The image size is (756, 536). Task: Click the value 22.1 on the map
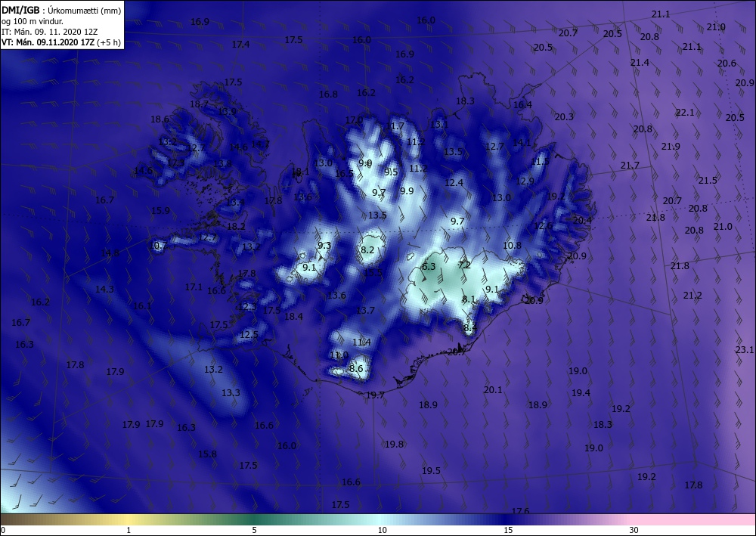(685, 113)
